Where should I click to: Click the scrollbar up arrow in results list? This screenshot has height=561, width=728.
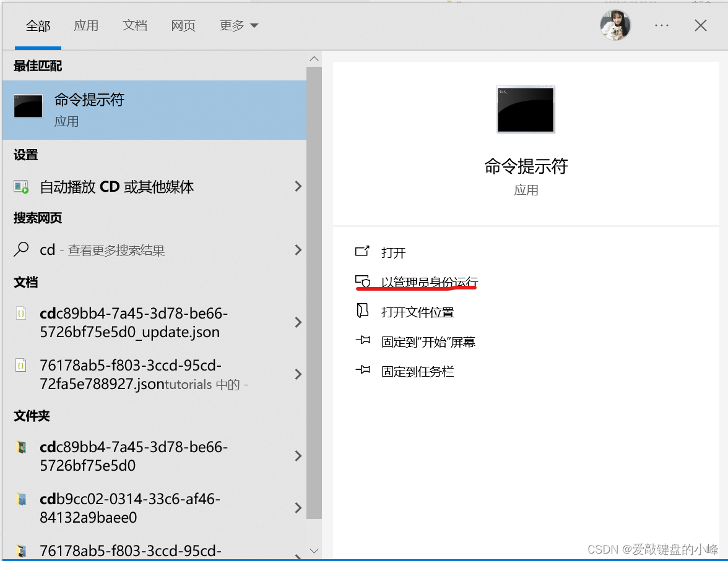(x=314, y=58)
